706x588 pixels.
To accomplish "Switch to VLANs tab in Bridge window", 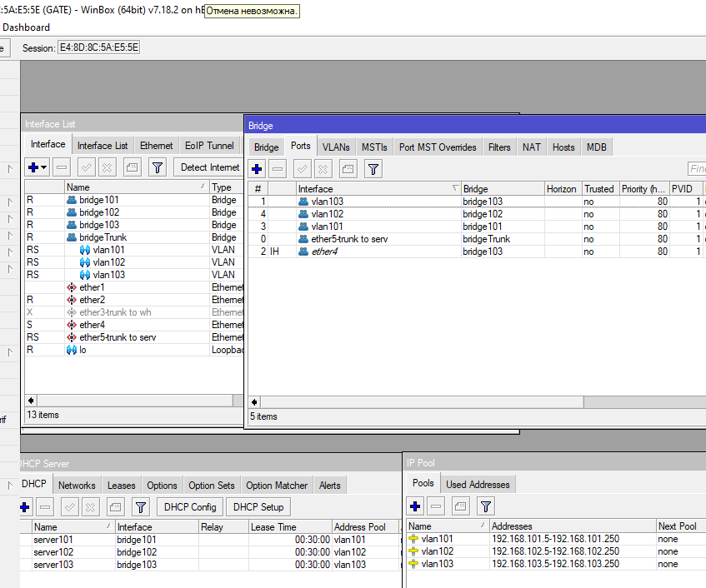I will coord(336,147).
